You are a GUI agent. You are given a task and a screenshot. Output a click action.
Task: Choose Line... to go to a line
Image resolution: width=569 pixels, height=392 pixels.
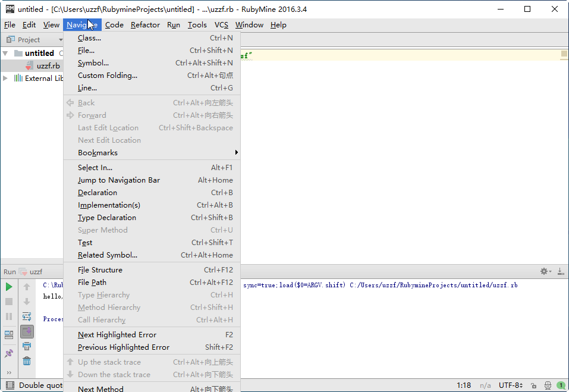152,88
